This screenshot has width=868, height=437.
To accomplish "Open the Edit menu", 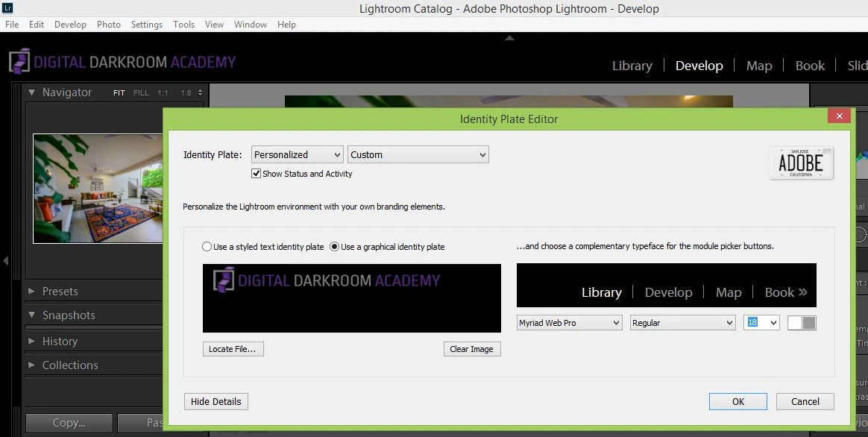I will pyautogui.click(x=37, y=25).
